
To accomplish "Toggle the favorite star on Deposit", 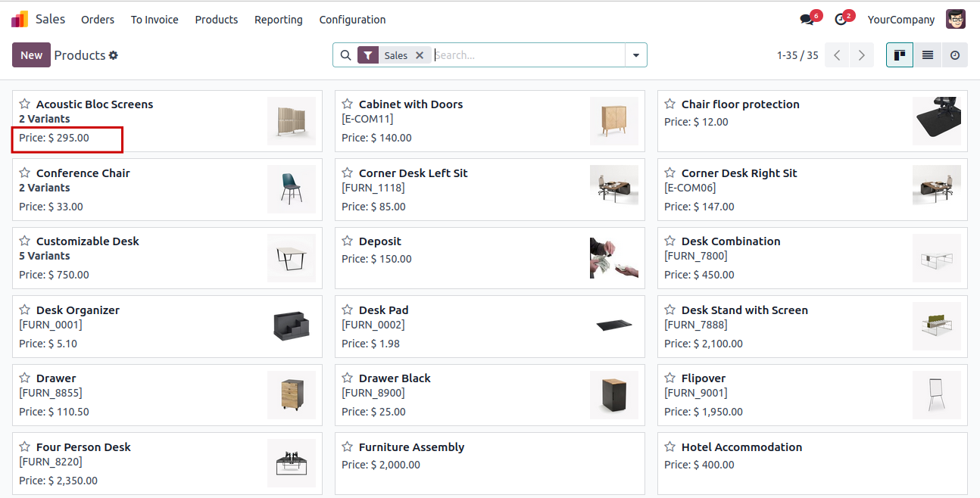I will point(348,241).
